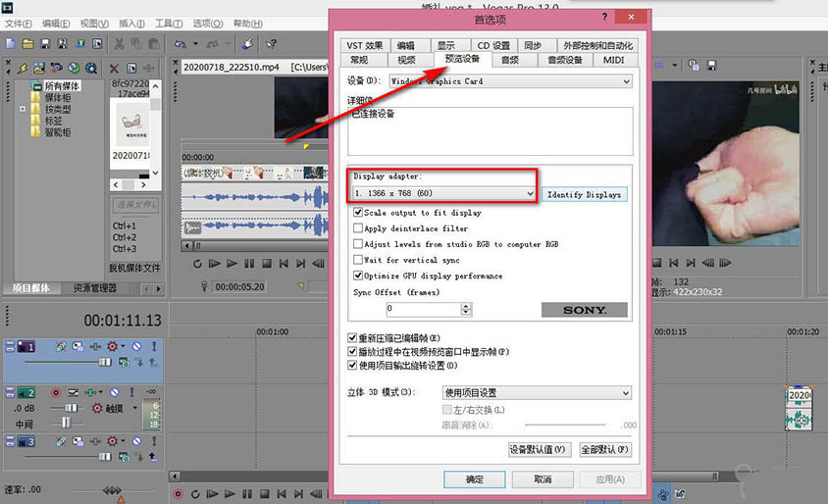828x504 pixels.
Task: Open track 2 automation 触摸 dropdown
Action: coord(134,408)
